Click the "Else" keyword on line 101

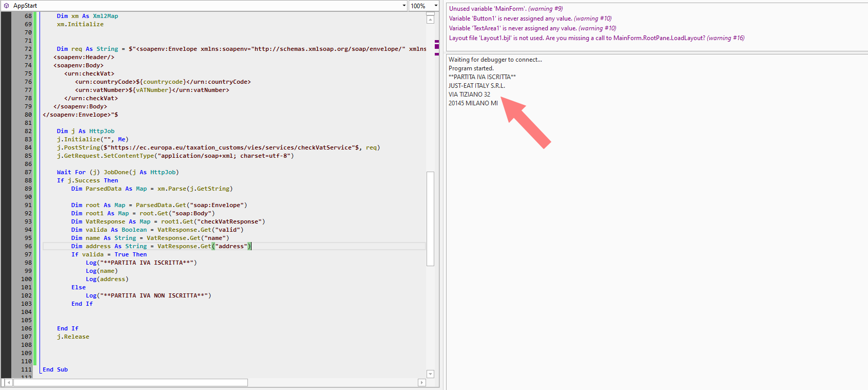(79, 287)
